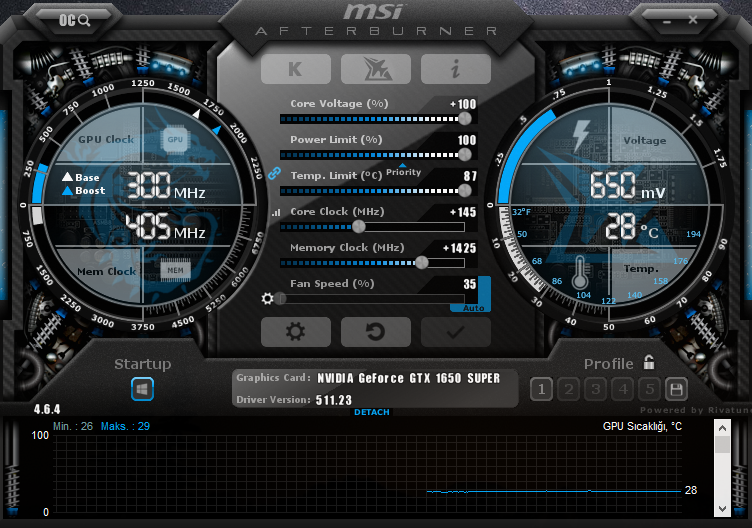Close the Afterburner window

point(693,20)
